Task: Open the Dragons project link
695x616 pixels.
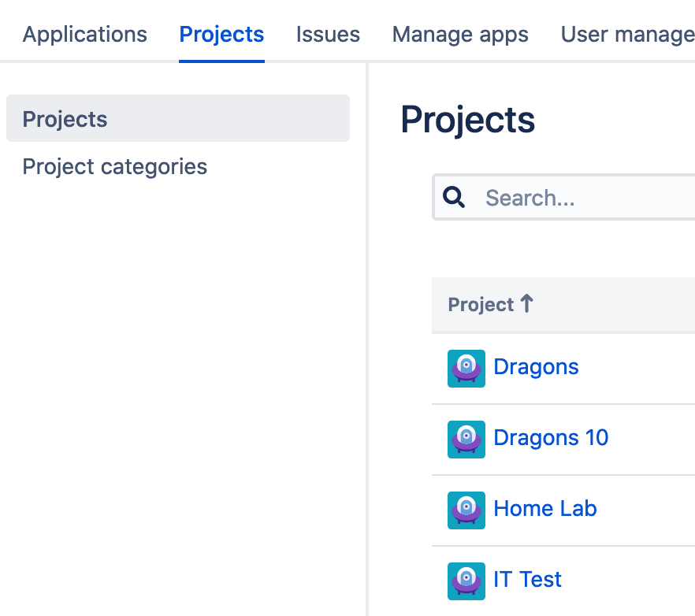Action: (536, 367)
